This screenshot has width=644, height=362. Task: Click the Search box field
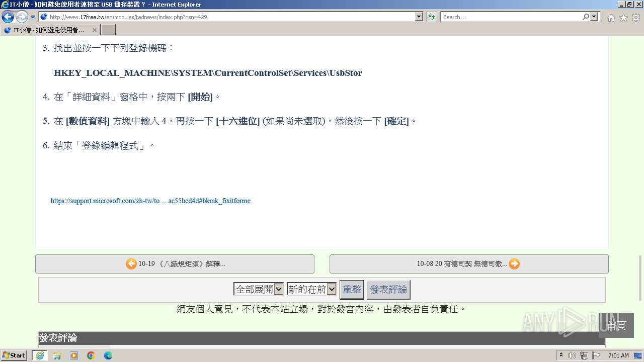click(511, 17)
